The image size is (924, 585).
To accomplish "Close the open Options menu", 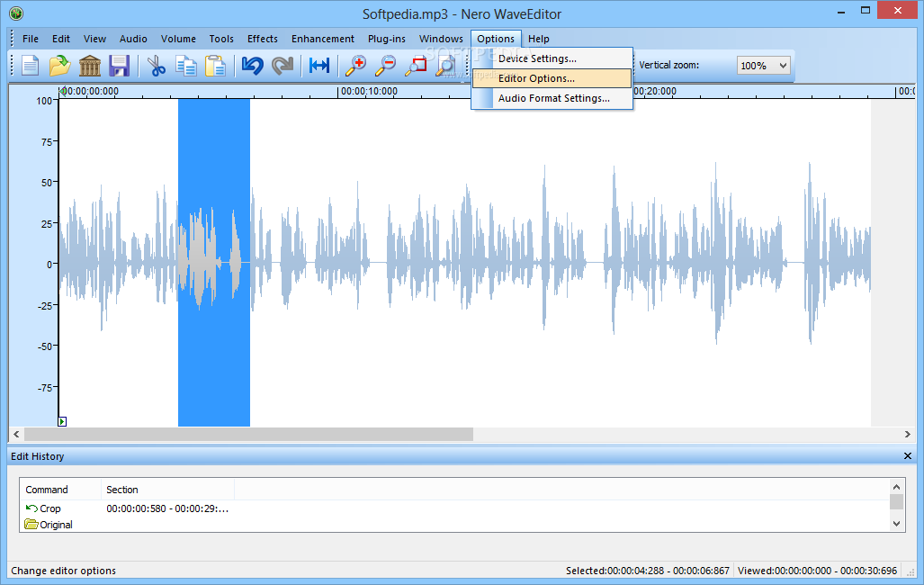I will coord(496,39).
